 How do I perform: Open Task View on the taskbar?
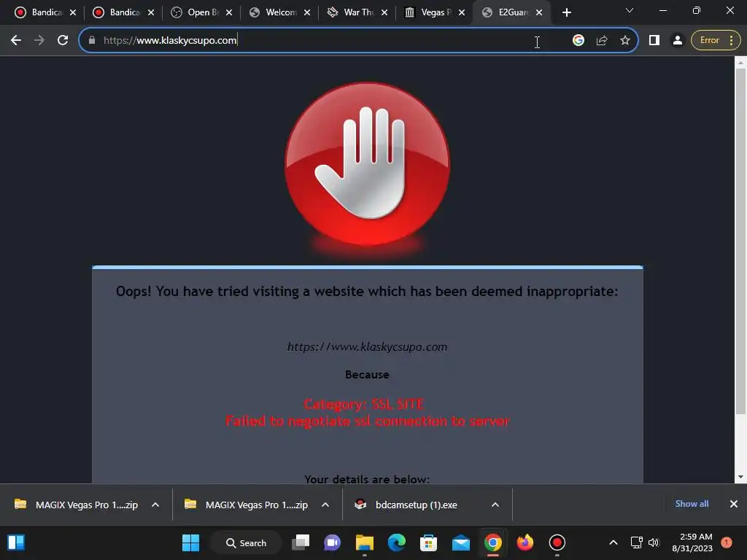[301, 542]
